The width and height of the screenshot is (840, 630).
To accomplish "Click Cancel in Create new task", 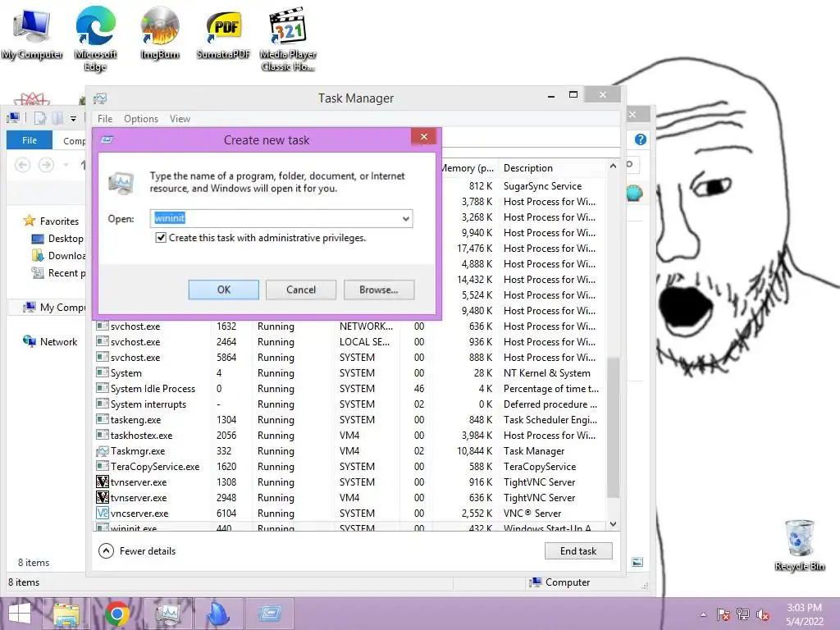I will tap(301, 290).
